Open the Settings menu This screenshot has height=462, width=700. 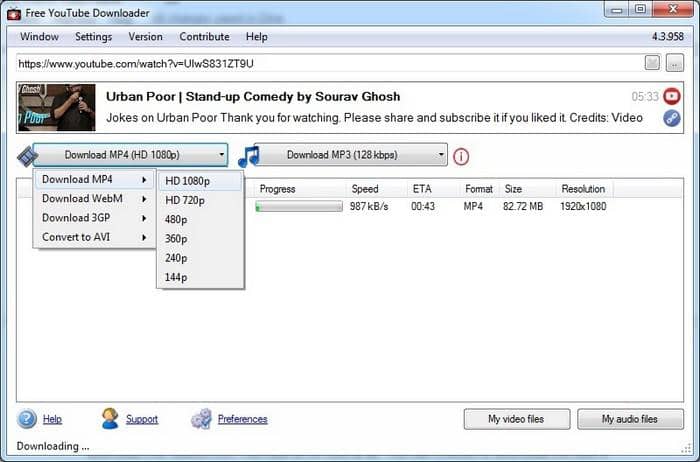(93, 37)
